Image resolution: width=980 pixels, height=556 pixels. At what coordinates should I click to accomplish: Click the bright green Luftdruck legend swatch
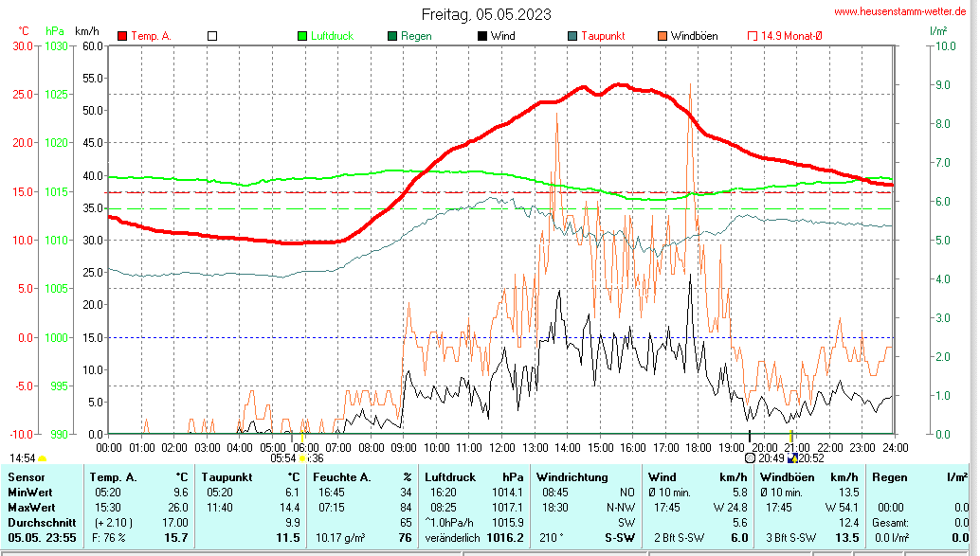point(303,36)
